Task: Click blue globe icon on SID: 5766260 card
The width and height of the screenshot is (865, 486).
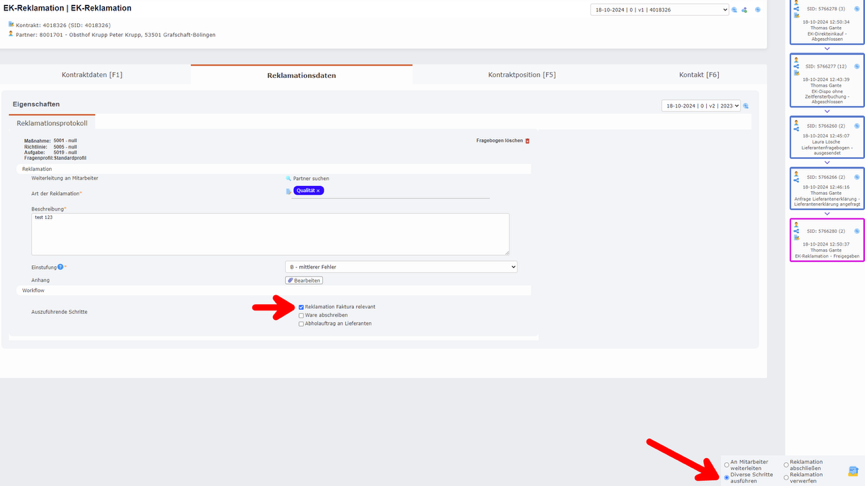Action: (857, 126)
